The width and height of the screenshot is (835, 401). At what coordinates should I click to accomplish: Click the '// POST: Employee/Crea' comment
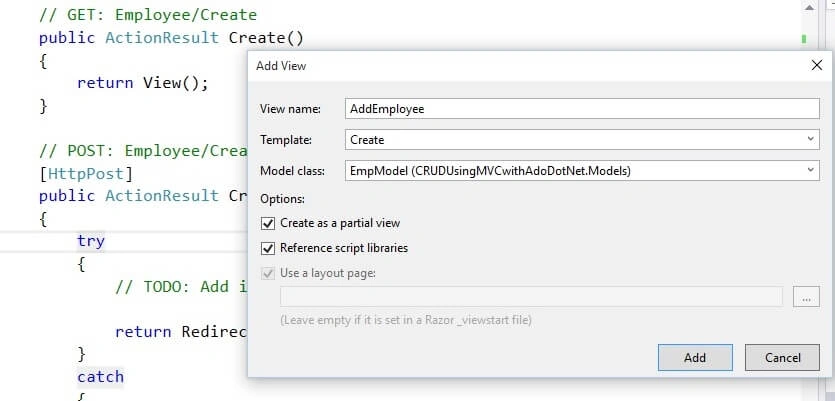[144, 151]
